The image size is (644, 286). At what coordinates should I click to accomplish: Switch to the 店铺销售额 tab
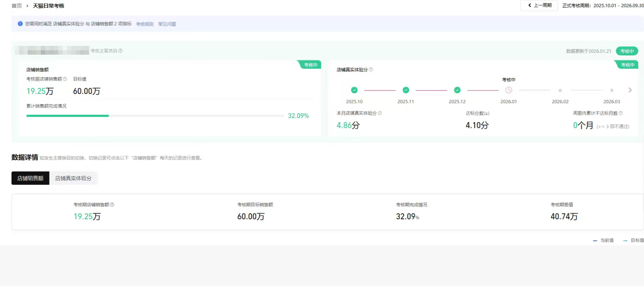[x=30, y=178]
